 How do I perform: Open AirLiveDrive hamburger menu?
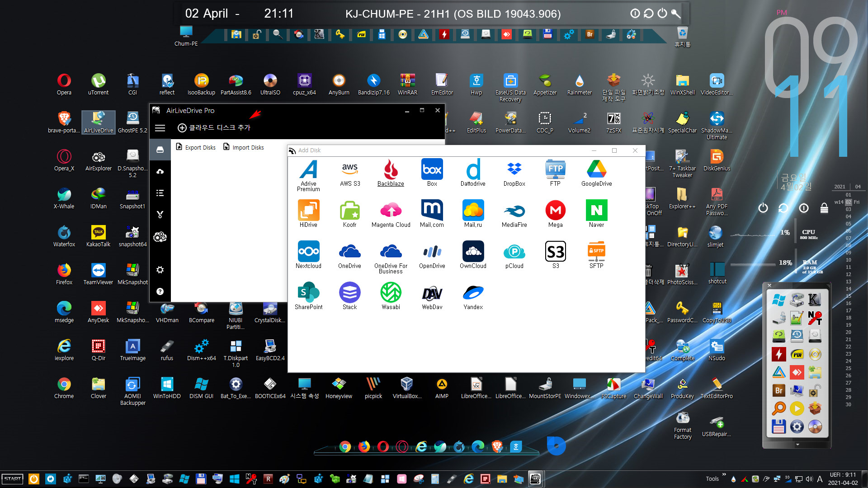[160, 128]
